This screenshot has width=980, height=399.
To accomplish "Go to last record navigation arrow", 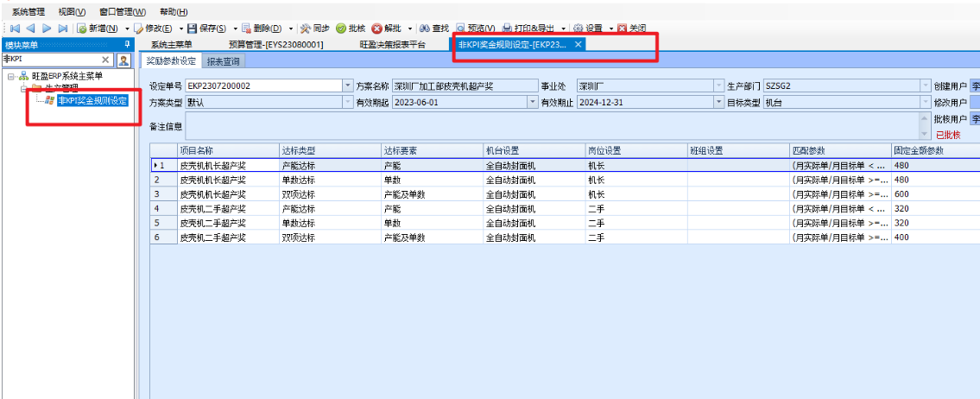I will click(62, 28).
